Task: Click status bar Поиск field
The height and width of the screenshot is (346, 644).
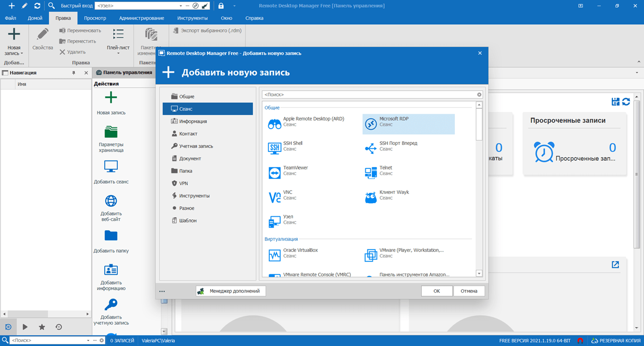Action: [x=47, y=340]
